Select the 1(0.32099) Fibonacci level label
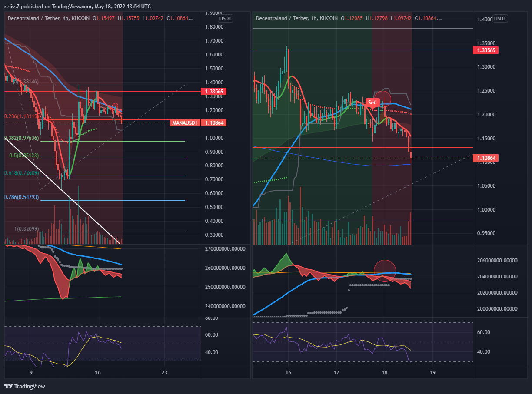 [x=27, y=228]
